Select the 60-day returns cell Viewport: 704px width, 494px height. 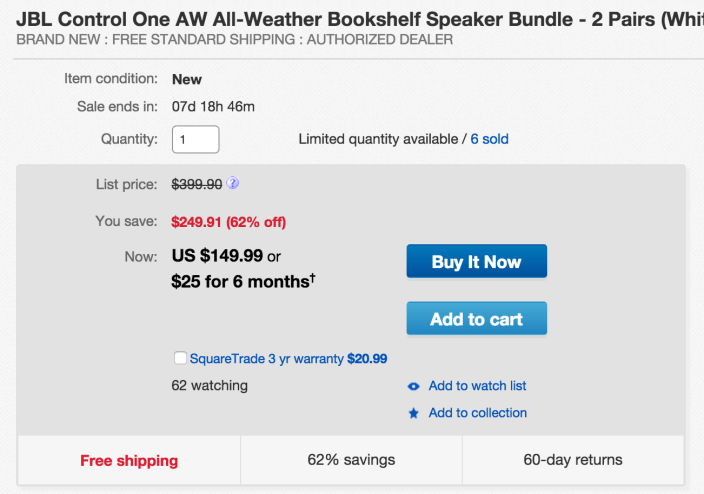click(573, 460)
